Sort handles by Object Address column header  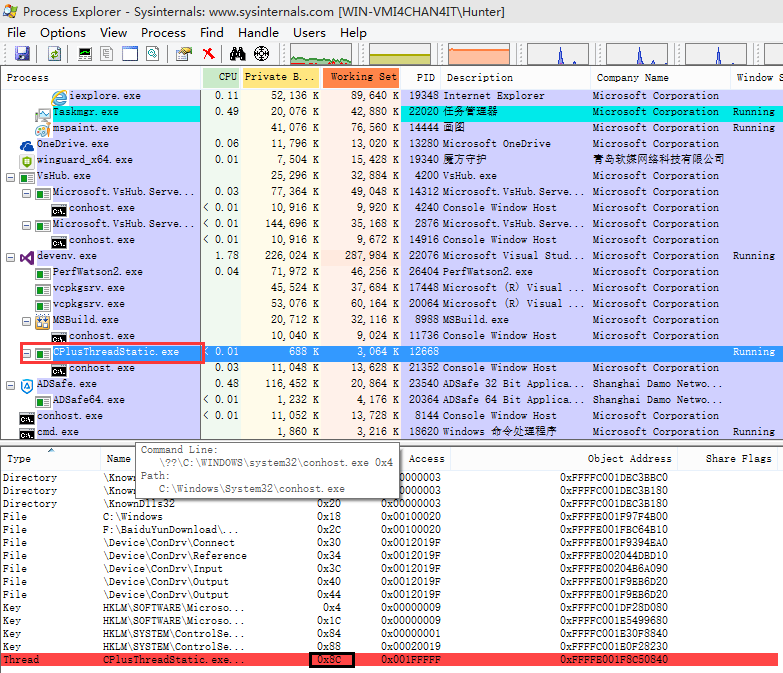(x=564, y=458)
